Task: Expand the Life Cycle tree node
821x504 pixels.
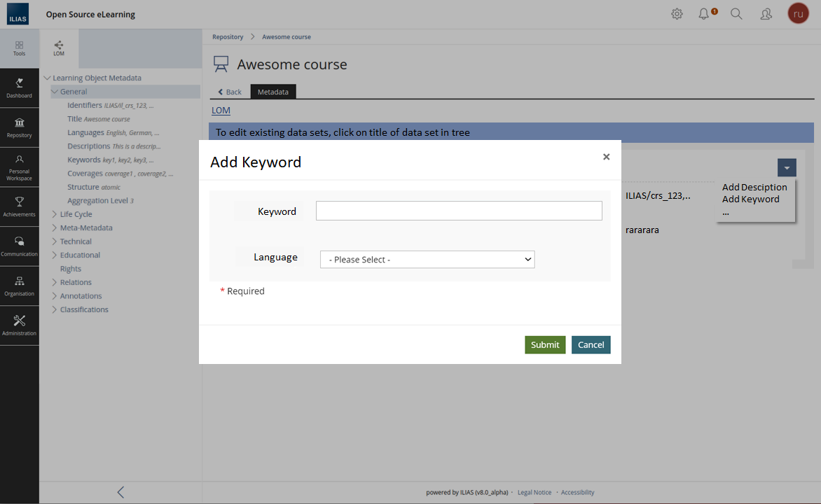Action: pyautogui.click(x=55, y=214)
